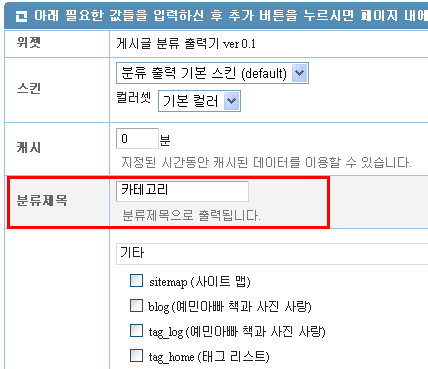Open the 분류 출력 기본 스킨 select box
Image resolution: width=428 pixels, height=369 pixels.
212,73
